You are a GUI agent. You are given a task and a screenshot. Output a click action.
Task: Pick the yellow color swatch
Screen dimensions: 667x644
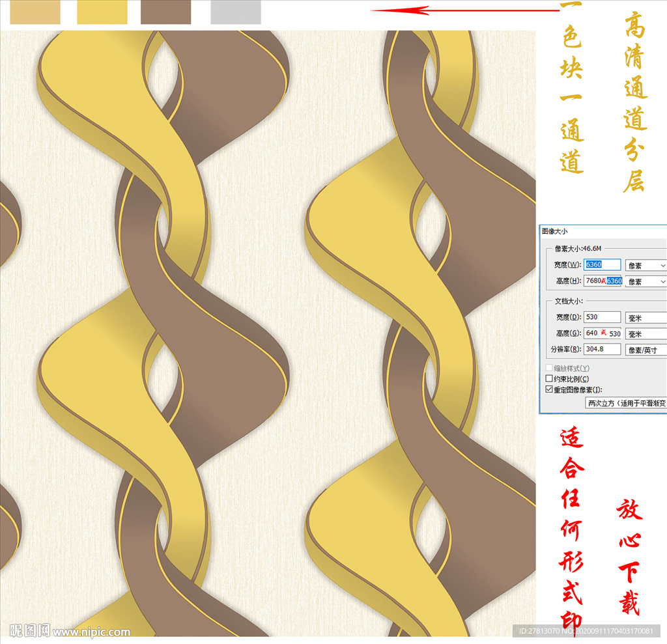click(x=102, y=12)
